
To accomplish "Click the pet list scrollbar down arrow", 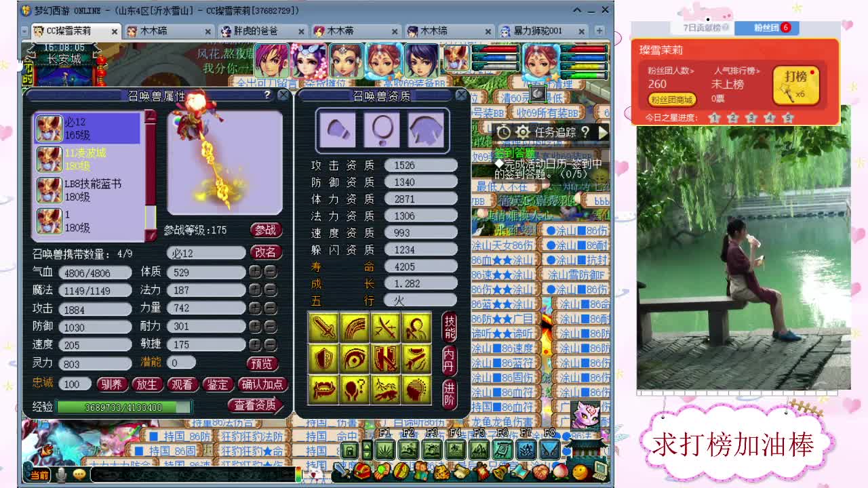I will (150, 235).
